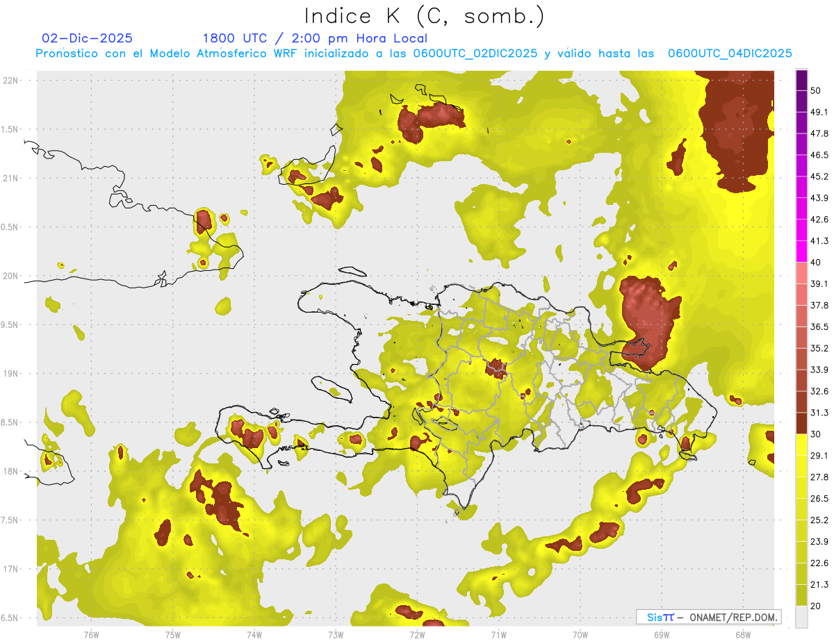Click the date label '02-Dic-2025'
The height and width of the screenshot is (644, 834).
point(87,38)
